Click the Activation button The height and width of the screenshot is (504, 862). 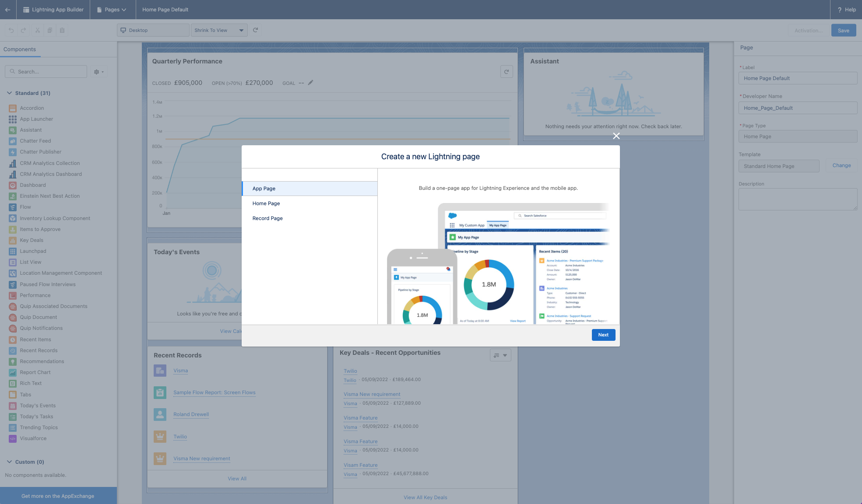(808, 31)
